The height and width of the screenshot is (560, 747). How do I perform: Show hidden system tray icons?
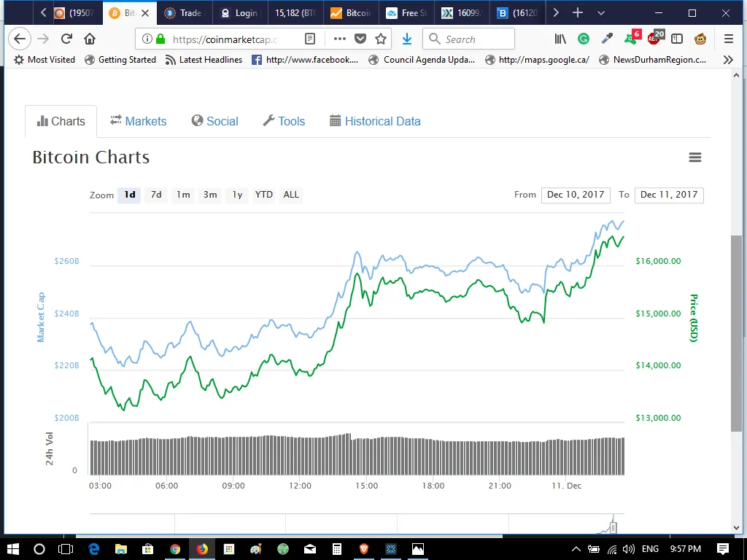pos(576,549)
